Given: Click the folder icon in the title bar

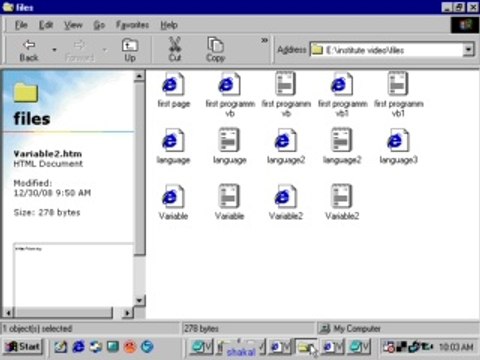Looking at the screenshot, I should (8, 7).
